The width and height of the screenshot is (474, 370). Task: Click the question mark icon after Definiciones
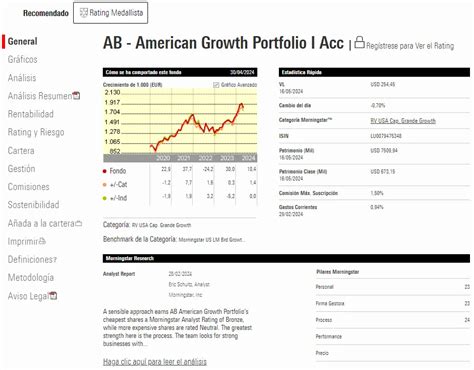(x=55, y=259)
